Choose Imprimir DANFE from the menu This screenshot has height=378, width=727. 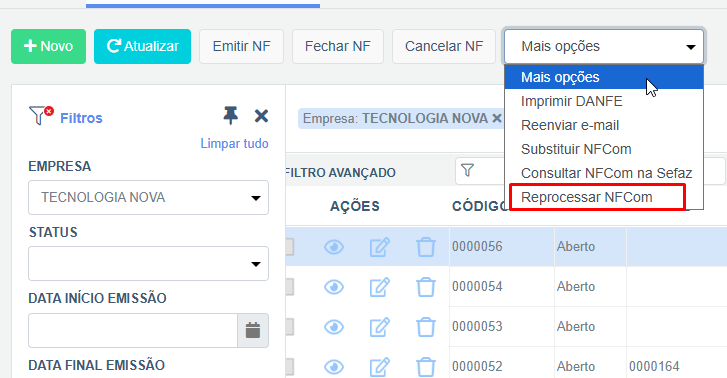[604, 101]
